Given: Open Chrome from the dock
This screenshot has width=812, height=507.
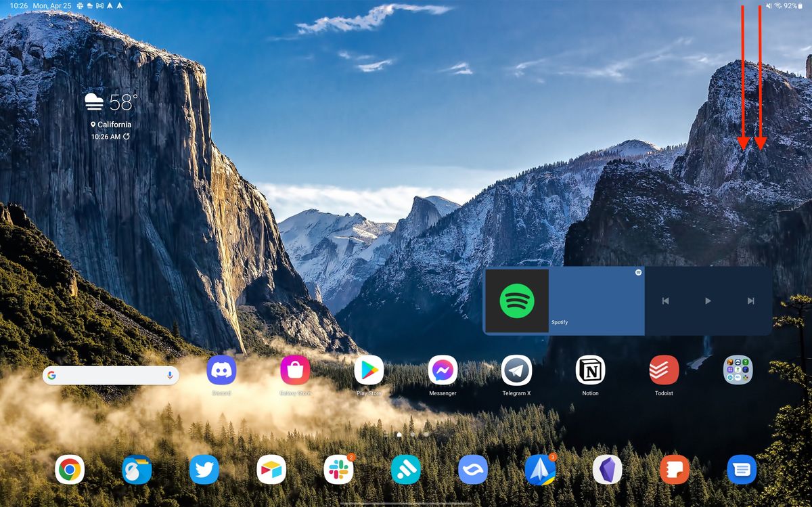Looking at the screenshot, I should [x=70, y=469].
